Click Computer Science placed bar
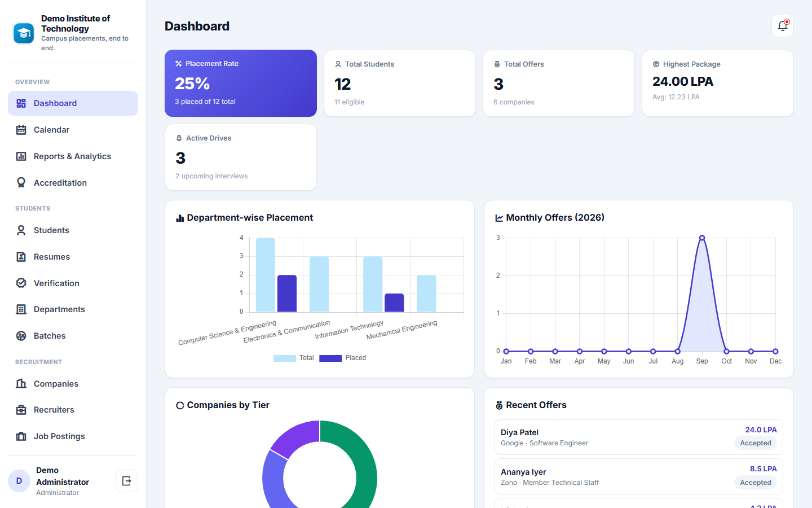The width and height of the screenshot is (812, 508). 287,294
